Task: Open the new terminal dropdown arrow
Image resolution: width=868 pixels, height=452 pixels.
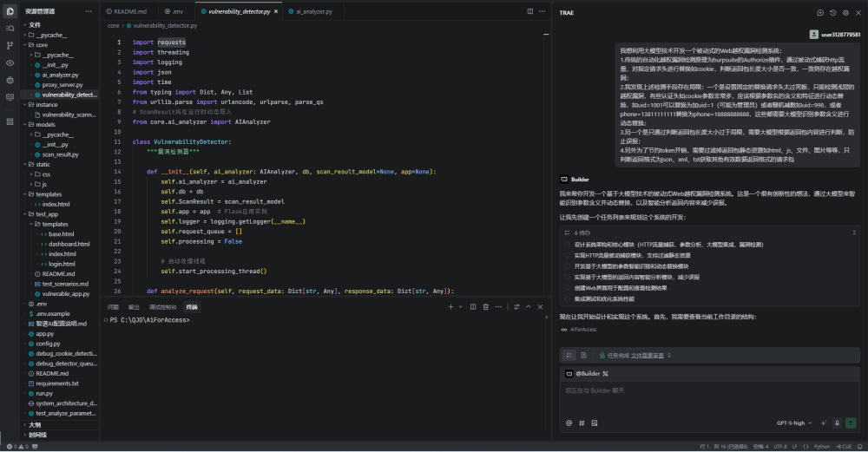Action: click(462, 307)
